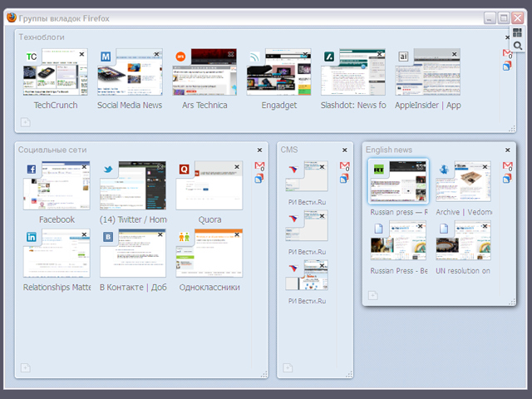Select the UN resolution tab thumbnail
The image size is (532, 399).
coord(463,242)
